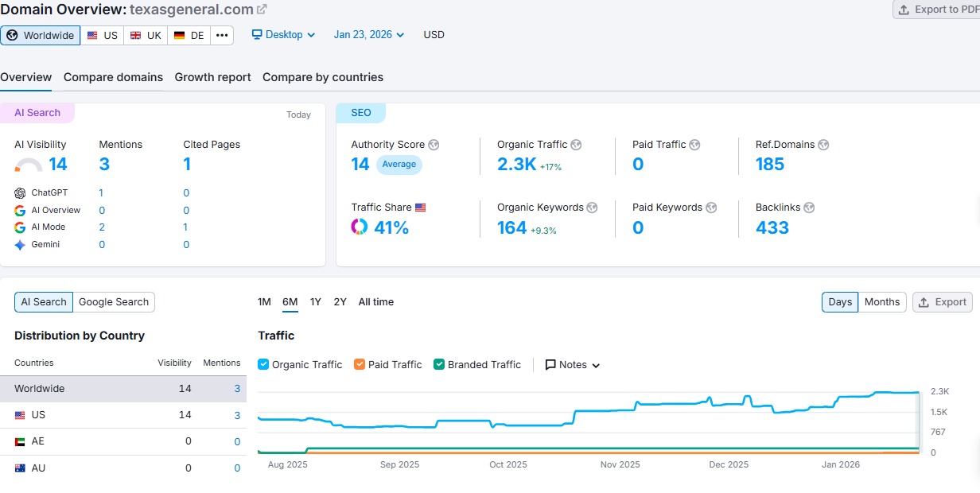This screenshot has height=493, width=980.
Task: Select the DE flag location filter
Action: 189,35
